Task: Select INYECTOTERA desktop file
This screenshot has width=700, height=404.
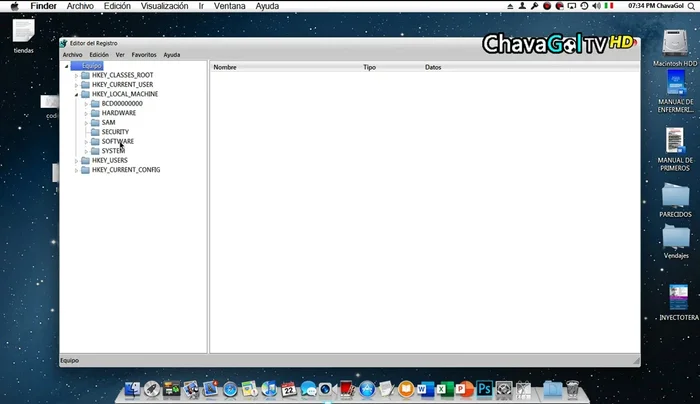Action: point(679,302)
